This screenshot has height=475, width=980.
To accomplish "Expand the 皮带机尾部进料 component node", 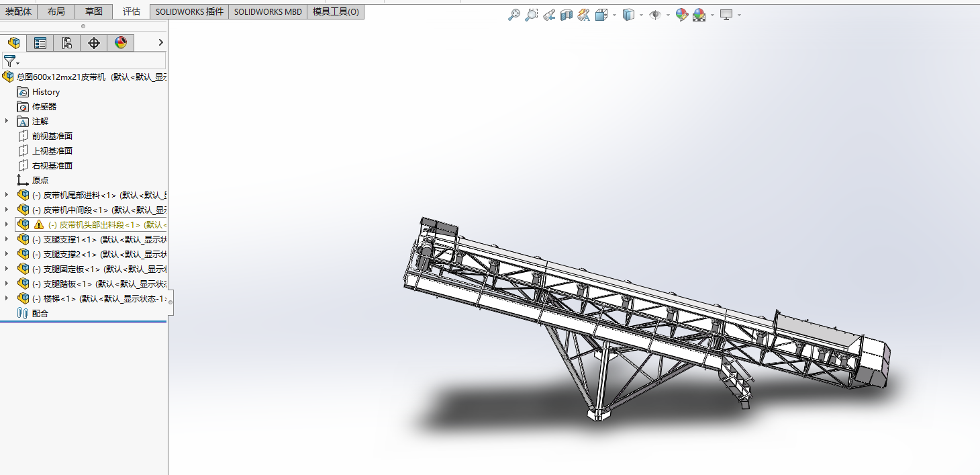I will [x=7, y=195].
